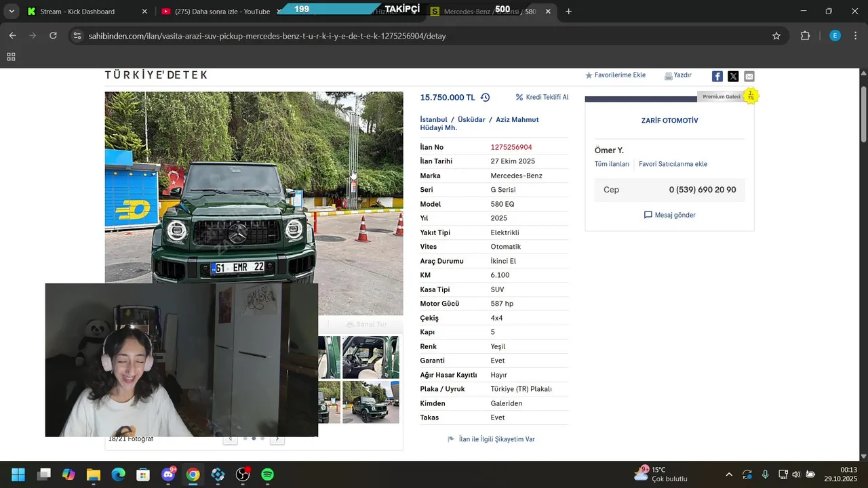The image size is (868, 488).
Task: Open Aziz Mahmut Hüdayi Mh. link
Action: (479, 123)
